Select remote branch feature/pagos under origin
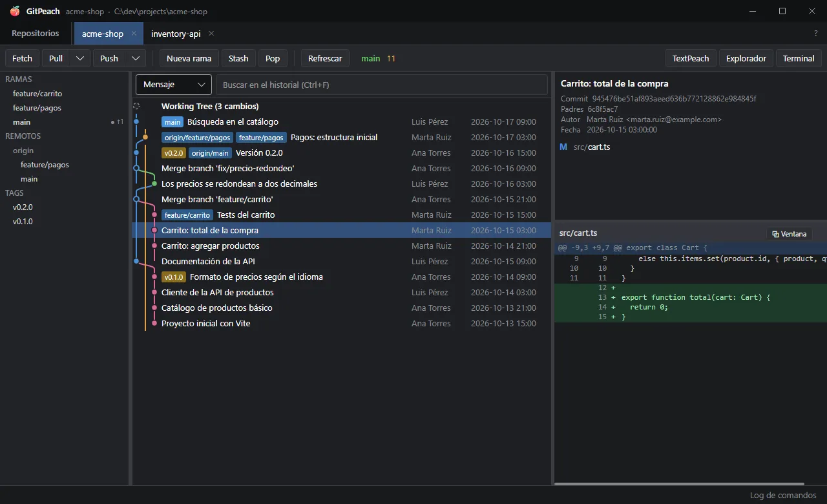This screenshot has height=504, width=827. tap(65, 165)
